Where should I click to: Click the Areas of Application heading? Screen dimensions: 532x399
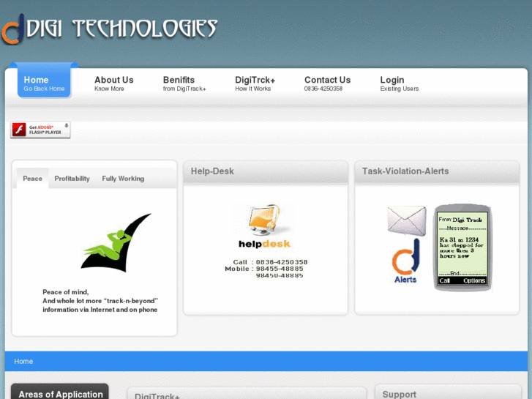pyautogui.click(x=61, y=394)
